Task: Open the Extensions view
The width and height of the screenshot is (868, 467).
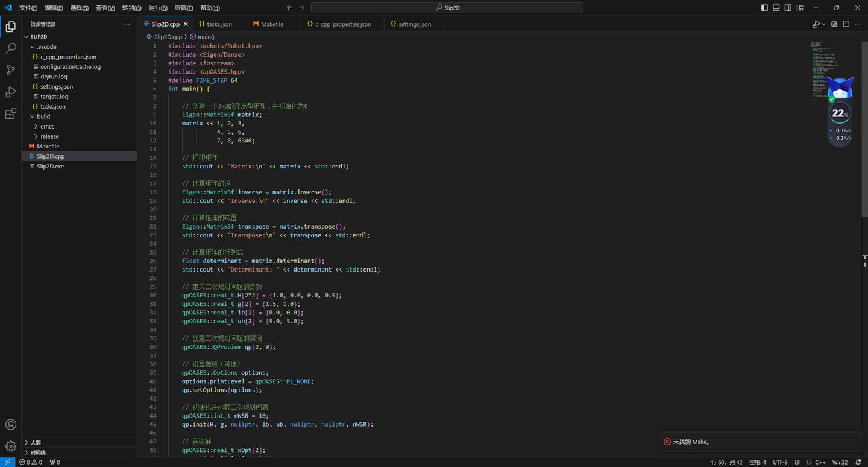Action: [10, 113]
